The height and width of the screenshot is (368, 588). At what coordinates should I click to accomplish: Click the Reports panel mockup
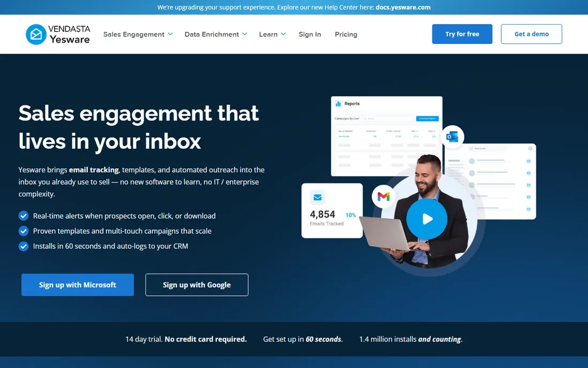pos(386,136)
